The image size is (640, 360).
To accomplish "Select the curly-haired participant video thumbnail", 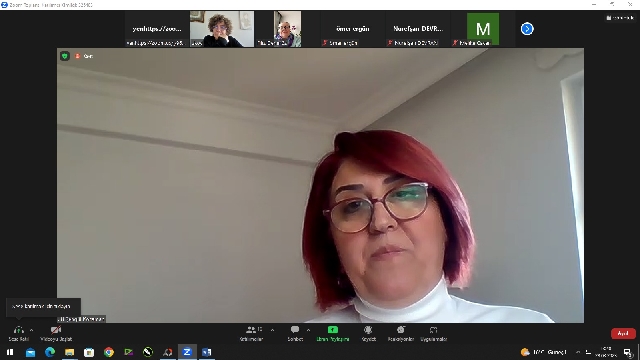I will click(222, 29).
